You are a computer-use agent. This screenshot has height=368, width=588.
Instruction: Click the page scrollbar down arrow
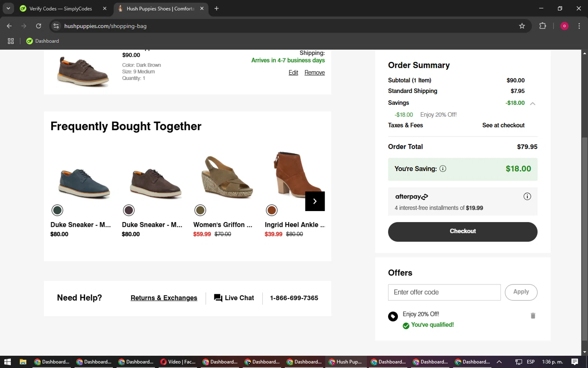[x=584, y=352]
